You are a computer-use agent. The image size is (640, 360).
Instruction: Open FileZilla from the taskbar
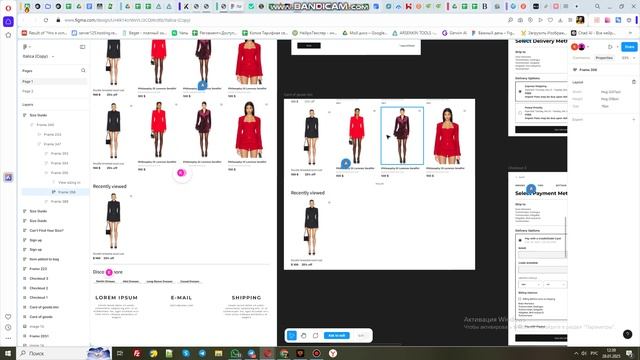pyautogui.click(x=137, y=353)
